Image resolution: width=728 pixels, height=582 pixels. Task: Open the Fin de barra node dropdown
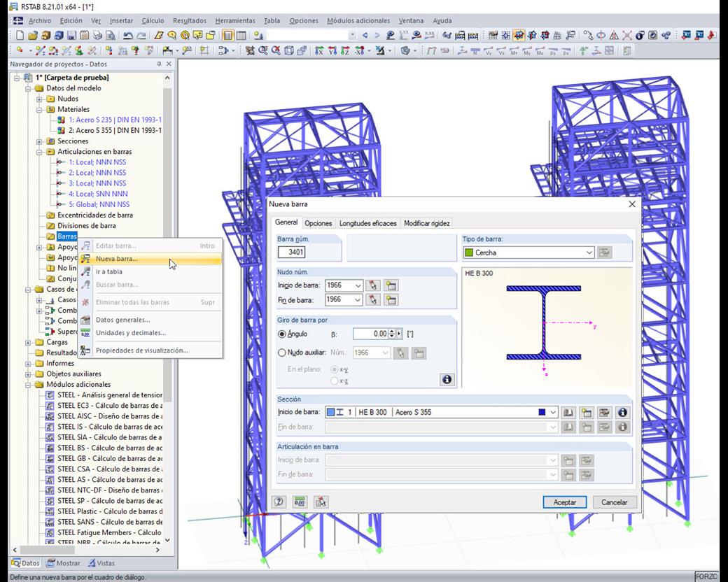pyautogui.click(x=358, y=300)
